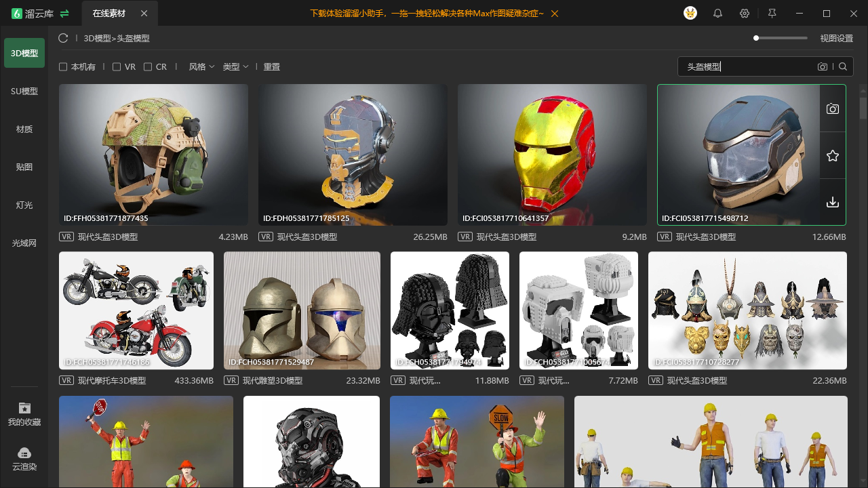
Task: Open the worker holding stop sign thumbnail
Action: click(x=146, y=442)
